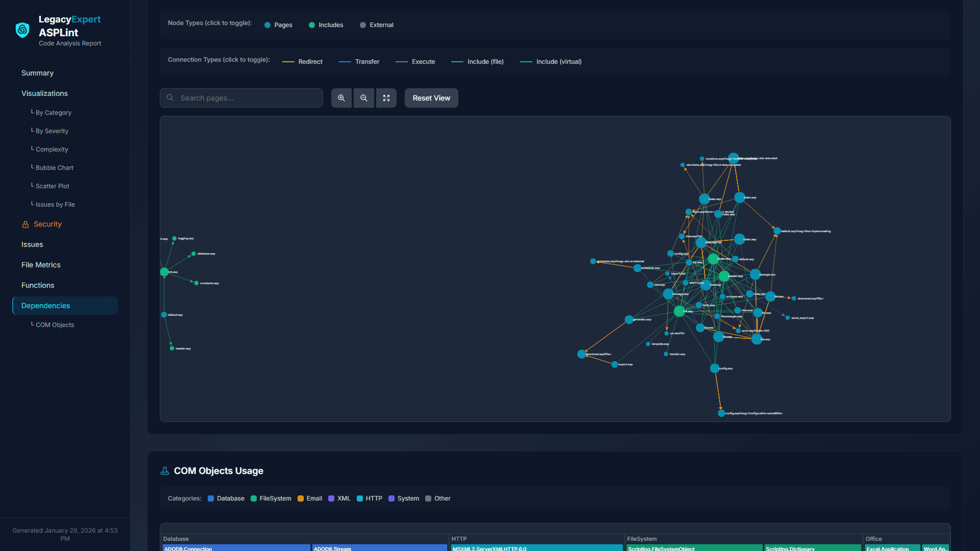Click the LegacyExpert shield logo icon
Screen dimensions: 980x551
click(x=22, y=30)
